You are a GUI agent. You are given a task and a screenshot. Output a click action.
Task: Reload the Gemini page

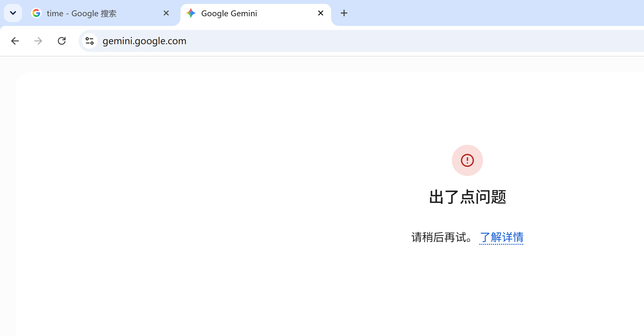62,41
